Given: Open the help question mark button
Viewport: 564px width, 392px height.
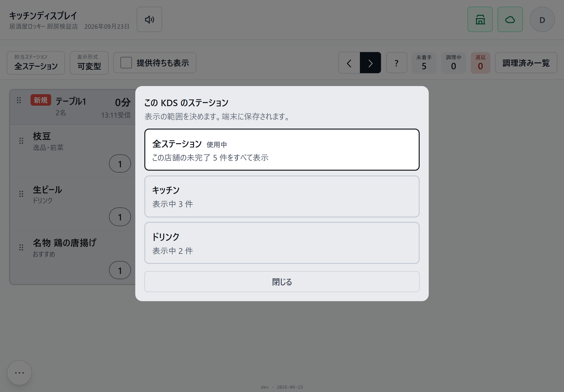Looking at the screenshot, I should click(396, 63).
